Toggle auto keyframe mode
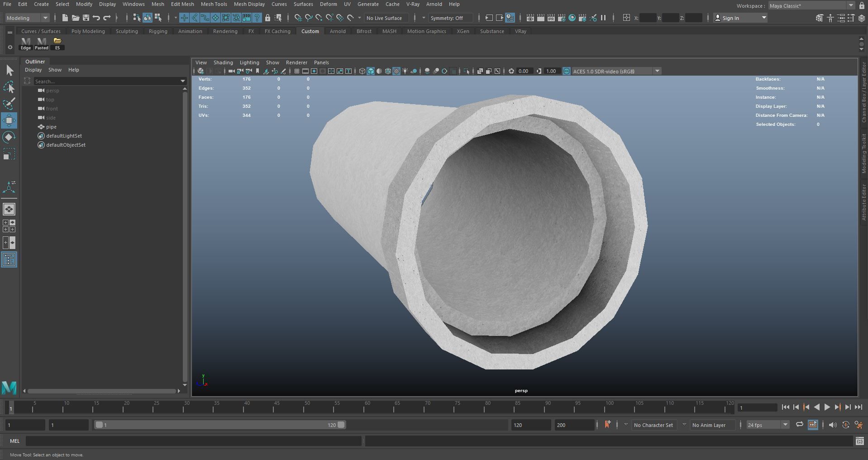 [845, 425]
